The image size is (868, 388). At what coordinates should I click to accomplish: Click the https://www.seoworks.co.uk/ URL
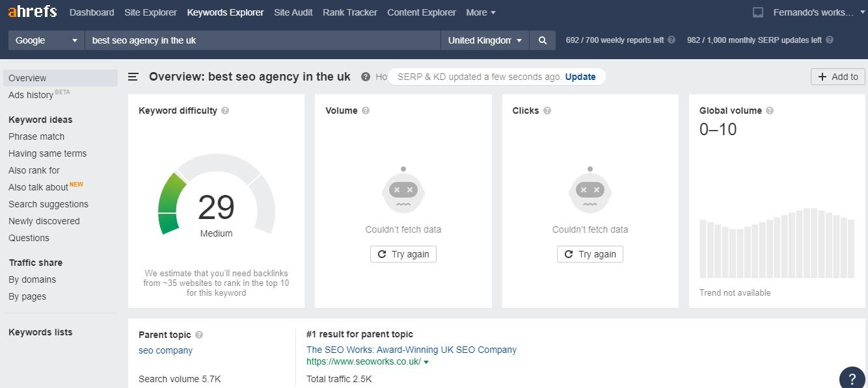coord(364,362)
